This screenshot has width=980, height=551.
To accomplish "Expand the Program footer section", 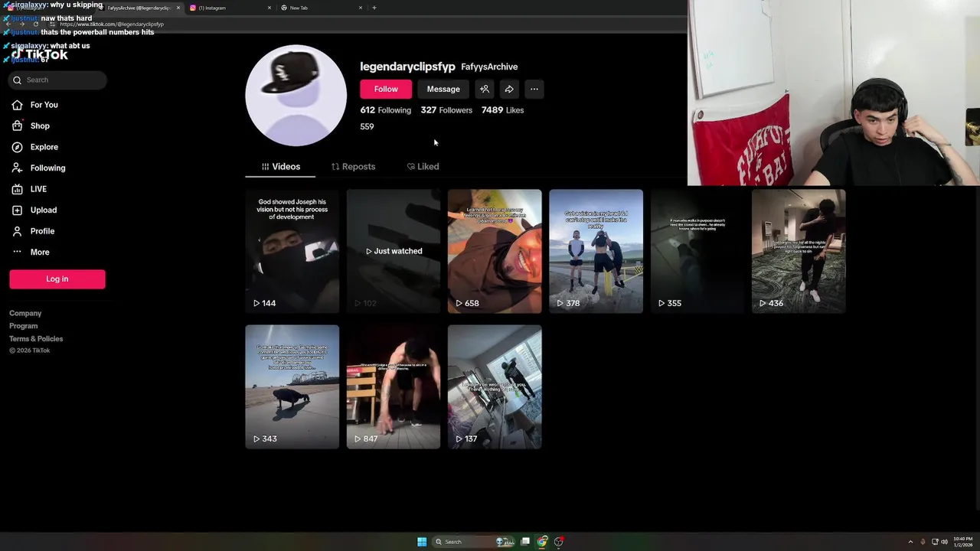I will [x=23, y=326].
